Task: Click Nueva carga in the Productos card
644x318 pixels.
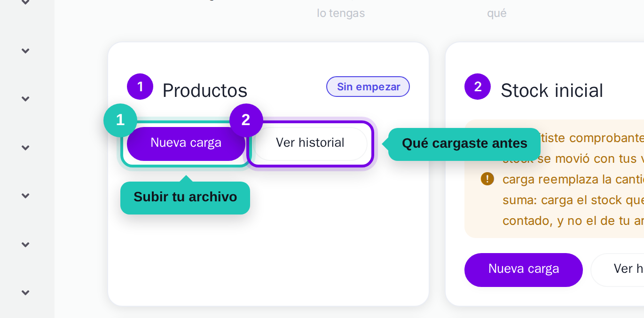Action: (x=186, y=143)
